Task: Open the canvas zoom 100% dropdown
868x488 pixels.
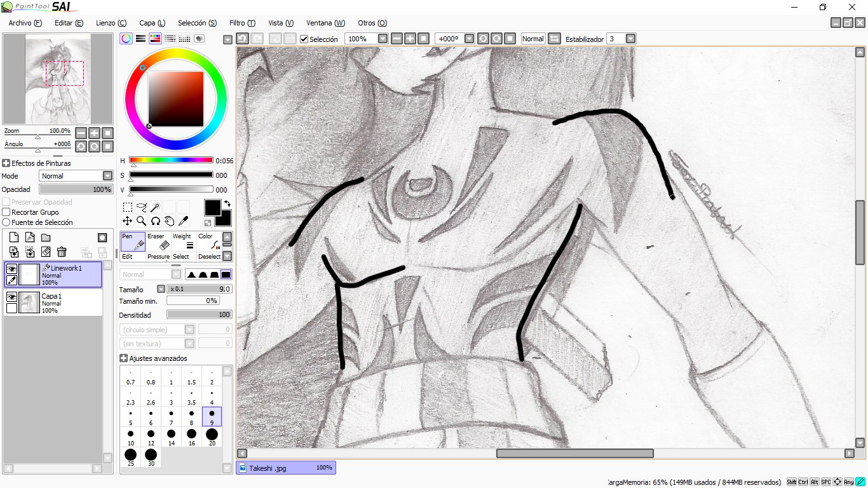Action: point(383,39)
